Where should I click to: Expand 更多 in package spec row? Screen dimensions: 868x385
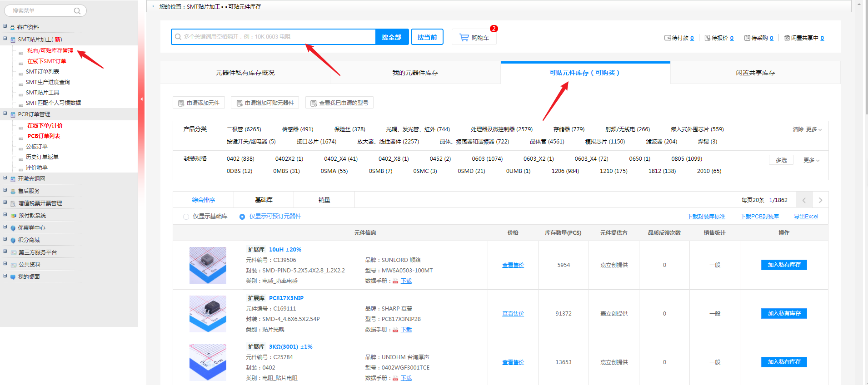coord(811,160)
